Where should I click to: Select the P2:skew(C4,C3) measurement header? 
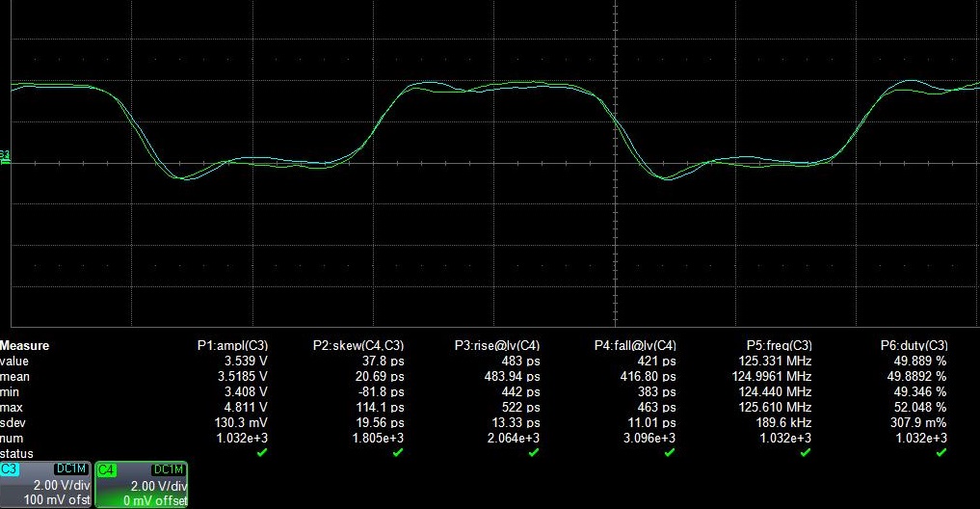pyautogui.click(x=358, y=345)
